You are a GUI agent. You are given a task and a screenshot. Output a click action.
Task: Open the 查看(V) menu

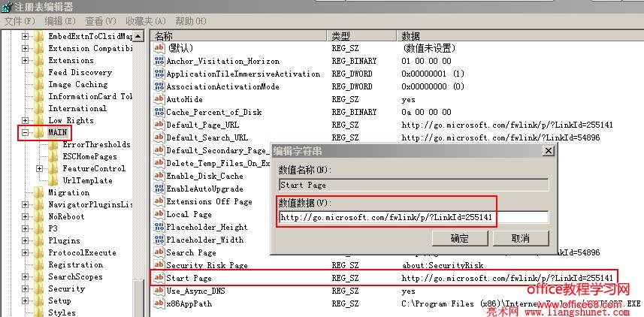click(101, 20)
